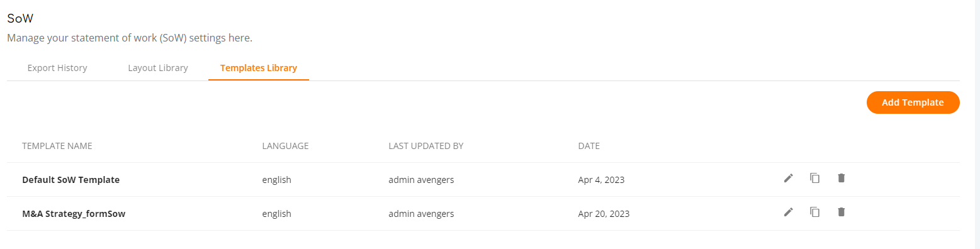
Task: Select the Templates Library tab
Action: coord(259,68)
